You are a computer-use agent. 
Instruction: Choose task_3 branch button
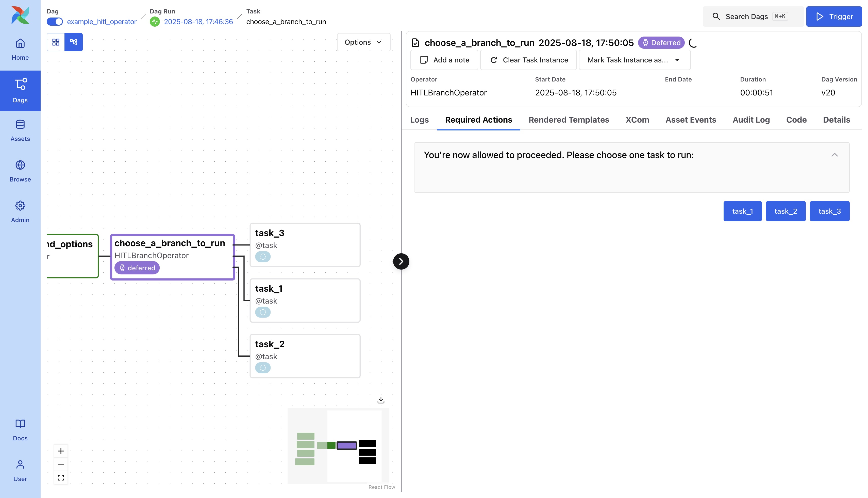[829, 211]
